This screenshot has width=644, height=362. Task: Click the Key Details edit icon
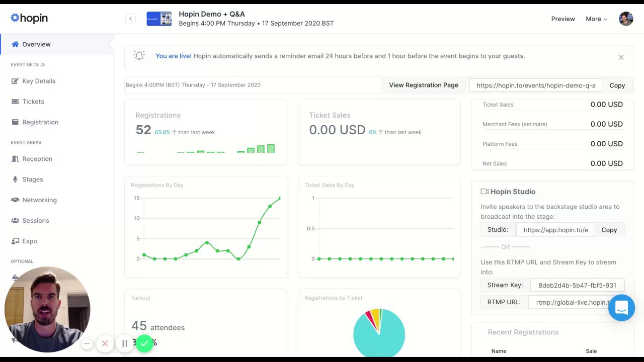click(15, 81)
